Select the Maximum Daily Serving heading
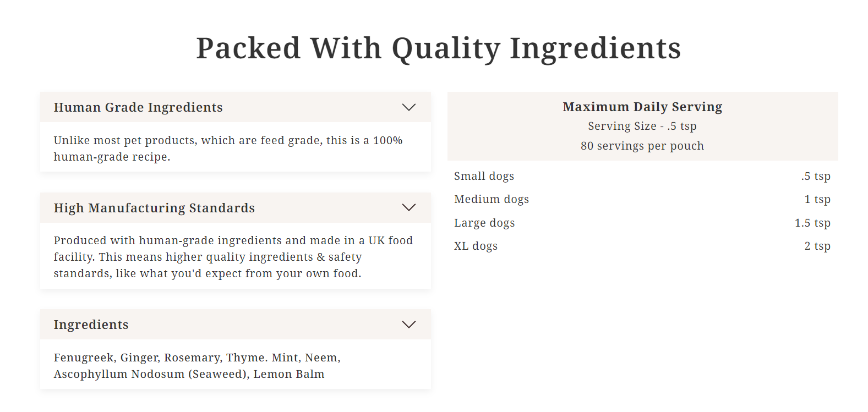This screenshot has width=868, height=412. pyautogui.click(x=642, y=107)
